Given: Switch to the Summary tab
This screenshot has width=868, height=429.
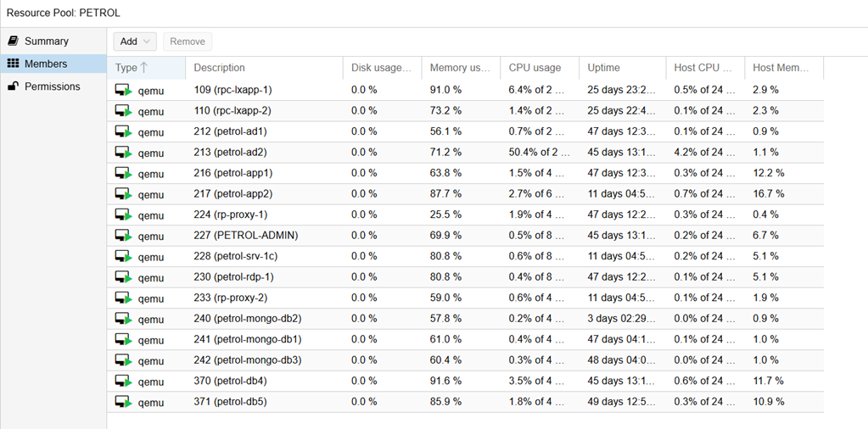Looking at the screenshot, I should click(x=46, y=41).
